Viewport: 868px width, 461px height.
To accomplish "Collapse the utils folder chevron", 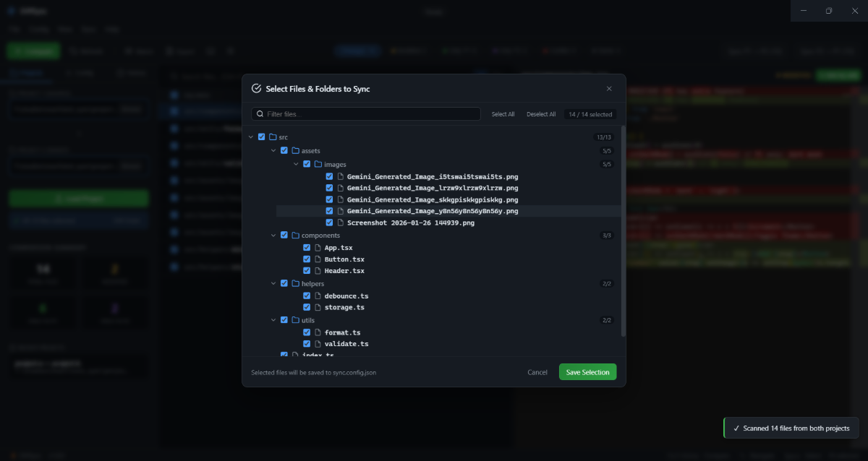I will 273,319.
